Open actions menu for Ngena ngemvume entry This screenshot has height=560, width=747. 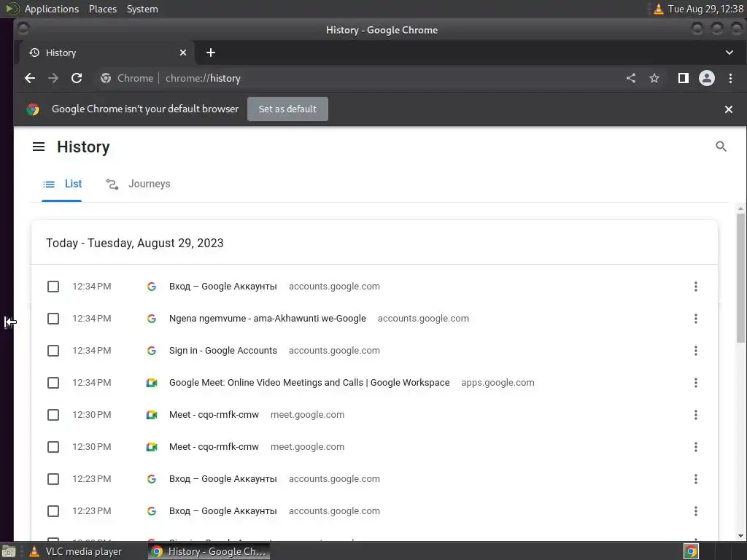pos(695,319)
